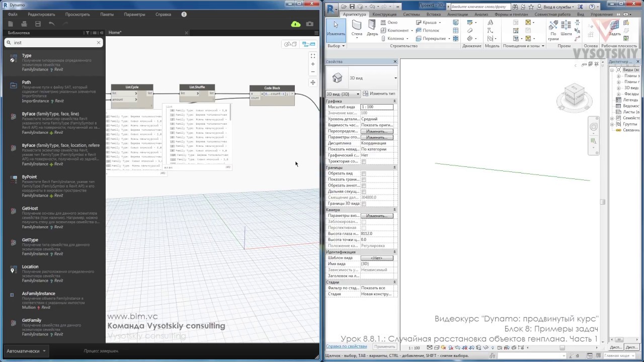Switch to the 'Аннотации' ribbon tab in Revit
Screen dimensions: 644x362
(457, 15)
